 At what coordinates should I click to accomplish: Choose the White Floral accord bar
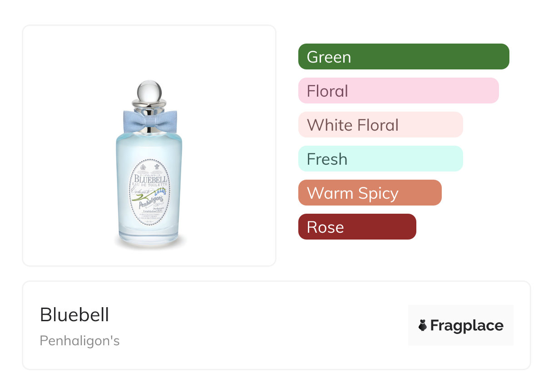380,125
